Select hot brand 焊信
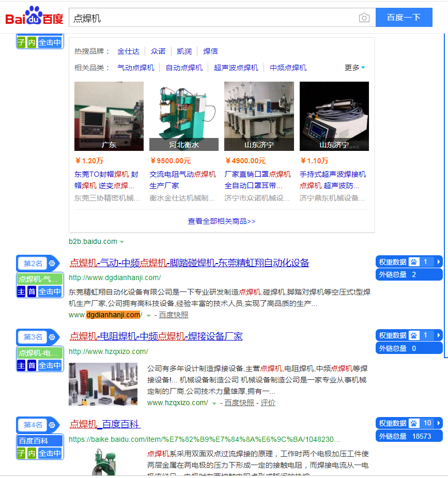The height and width of the screenshot is (478, 448). (x=211, y=51)
